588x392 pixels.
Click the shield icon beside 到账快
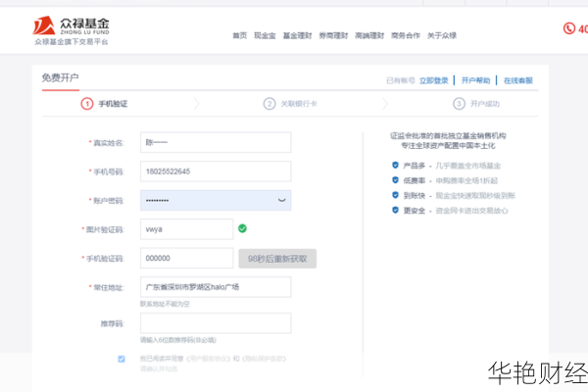[395, 195]
